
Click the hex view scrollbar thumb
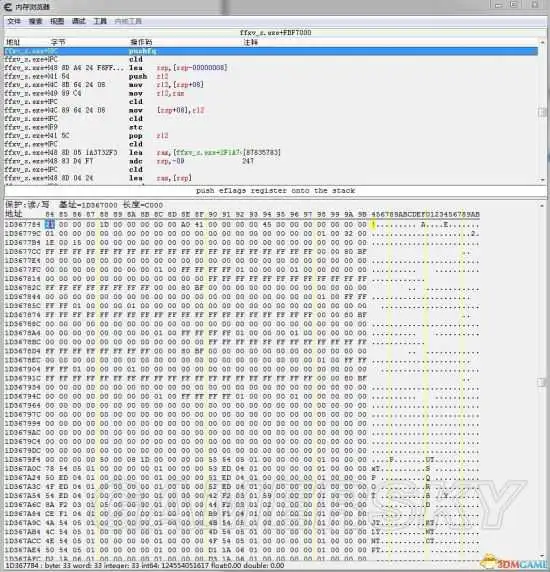[542, 382]
